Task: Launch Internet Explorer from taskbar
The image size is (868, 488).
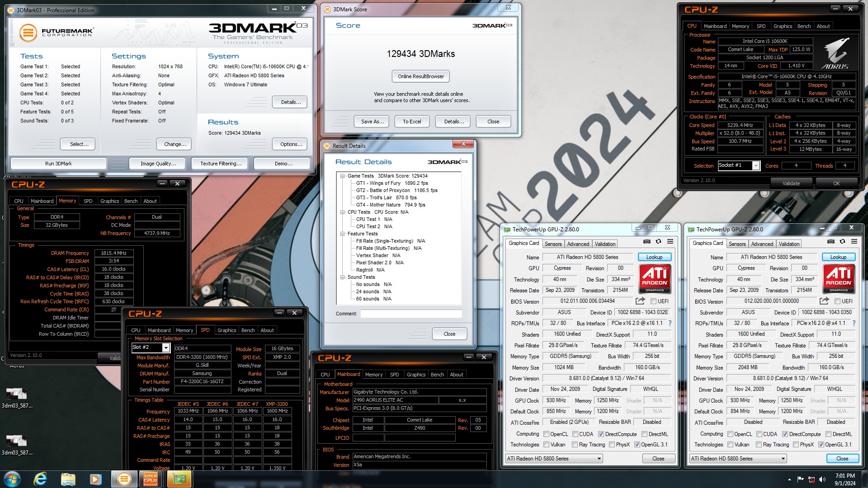Action: click(x=40, y=479)
